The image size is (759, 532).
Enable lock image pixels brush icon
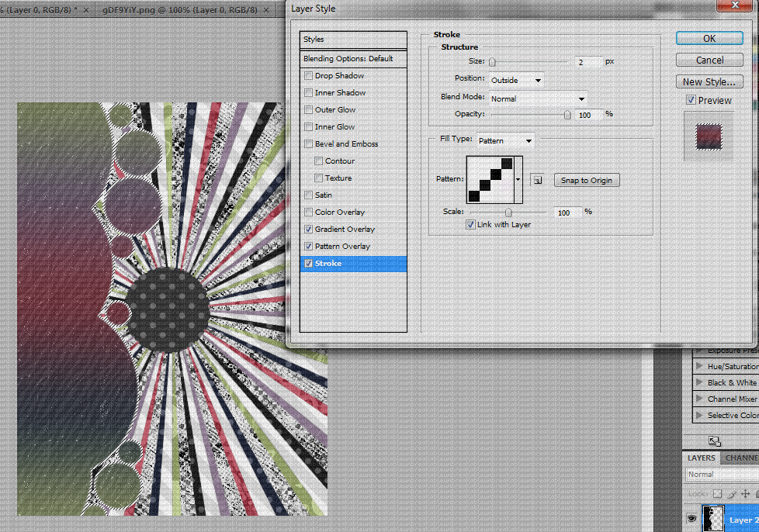click(732, 494)
